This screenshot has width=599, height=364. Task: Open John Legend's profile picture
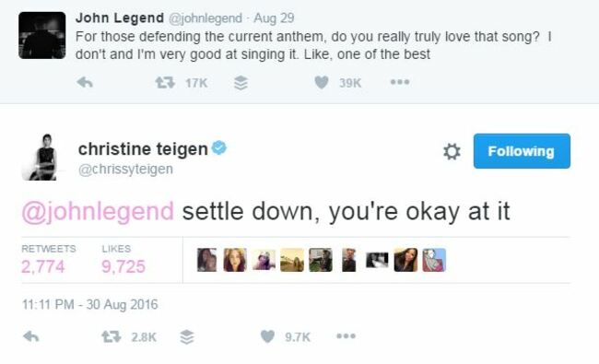pos(42,35)
